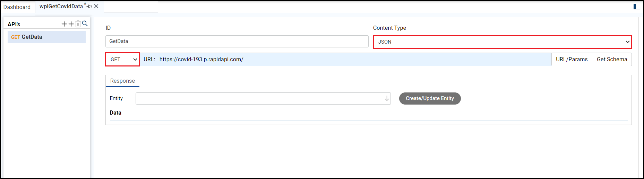Click the search magnifier icon in API's panel

[x=85, y=24]
